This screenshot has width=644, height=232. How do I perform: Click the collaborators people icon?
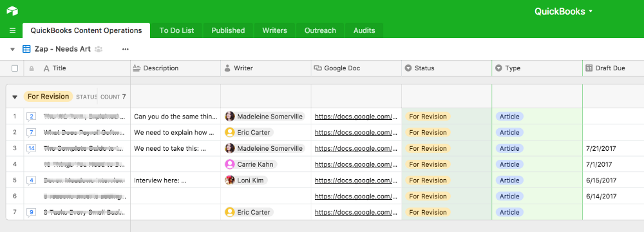tap(98, 50)
